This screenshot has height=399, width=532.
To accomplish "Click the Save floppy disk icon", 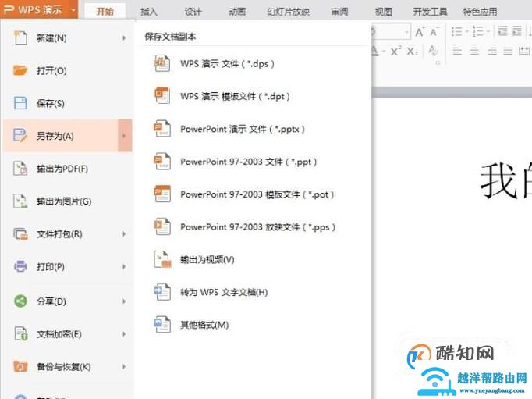I will point(20,103).
